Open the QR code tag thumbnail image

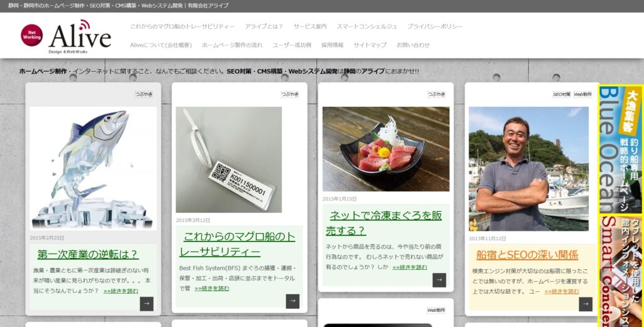coord(229,160)
